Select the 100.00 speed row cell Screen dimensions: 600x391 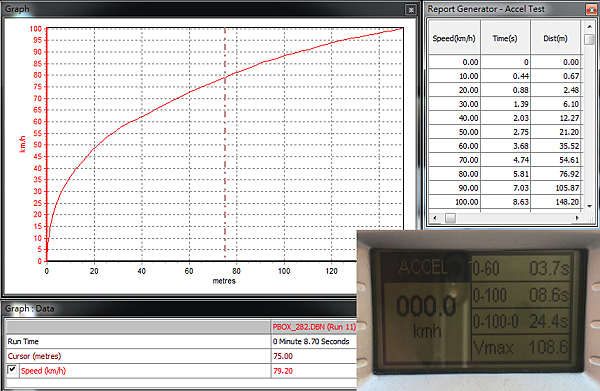click(x=454, y=202)
